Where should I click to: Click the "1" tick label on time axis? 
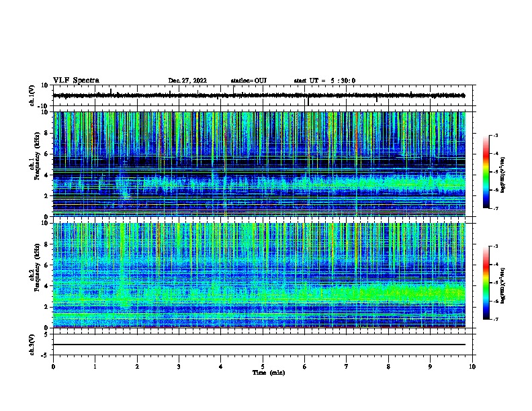(x=95, y=367)
